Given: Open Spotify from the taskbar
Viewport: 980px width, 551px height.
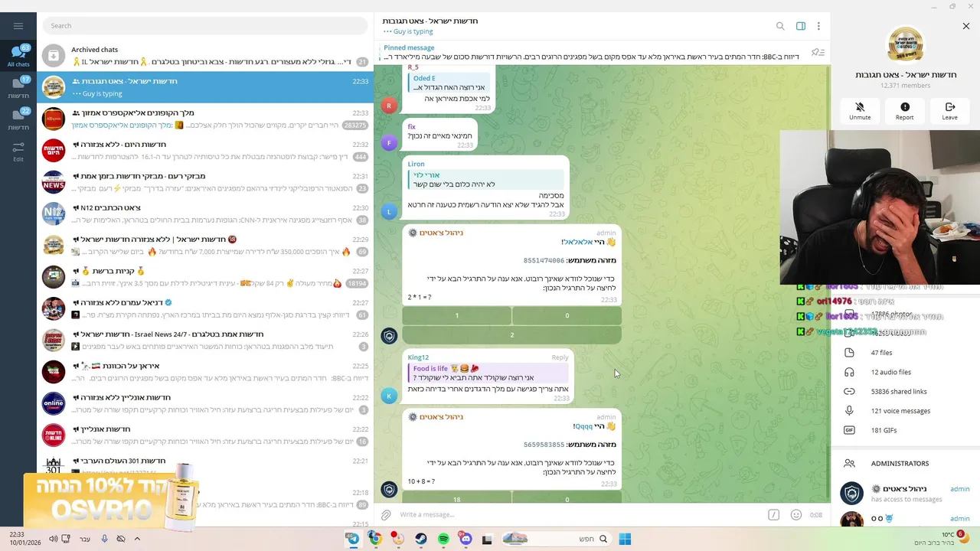Looking at the screenshot, I should [x=443, y=539].
